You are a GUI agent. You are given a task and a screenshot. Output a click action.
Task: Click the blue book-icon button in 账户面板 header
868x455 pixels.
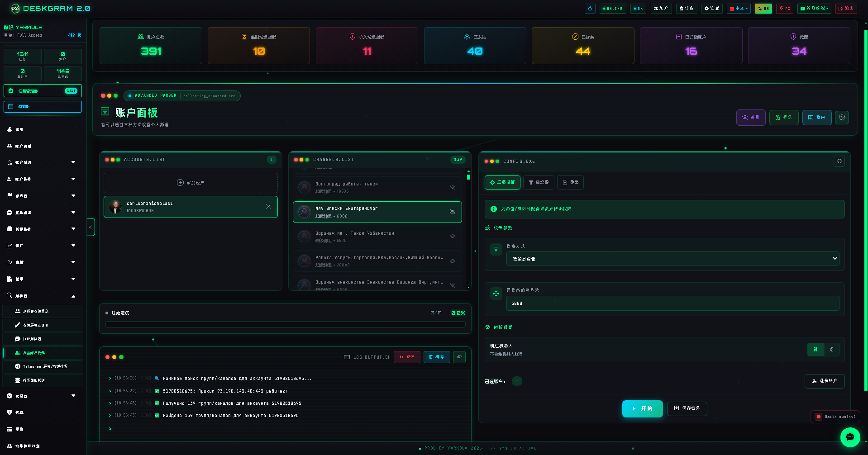point(817,118)
